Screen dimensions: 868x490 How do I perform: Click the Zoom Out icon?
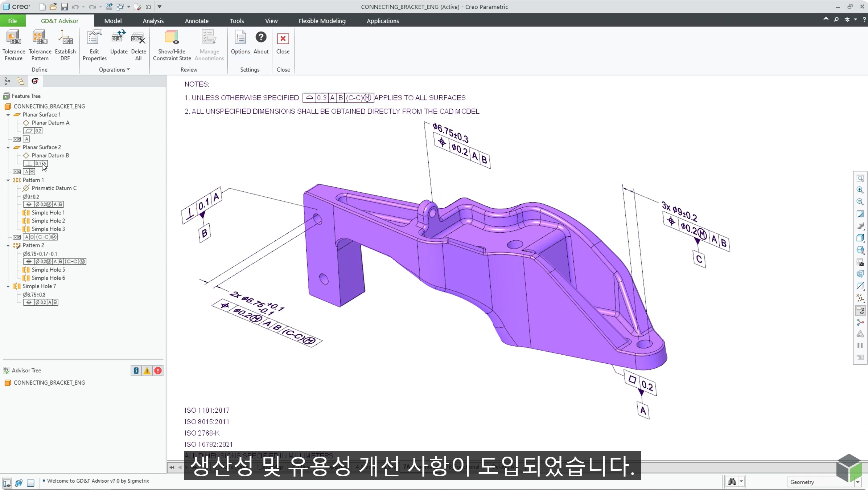click(860, 202)
